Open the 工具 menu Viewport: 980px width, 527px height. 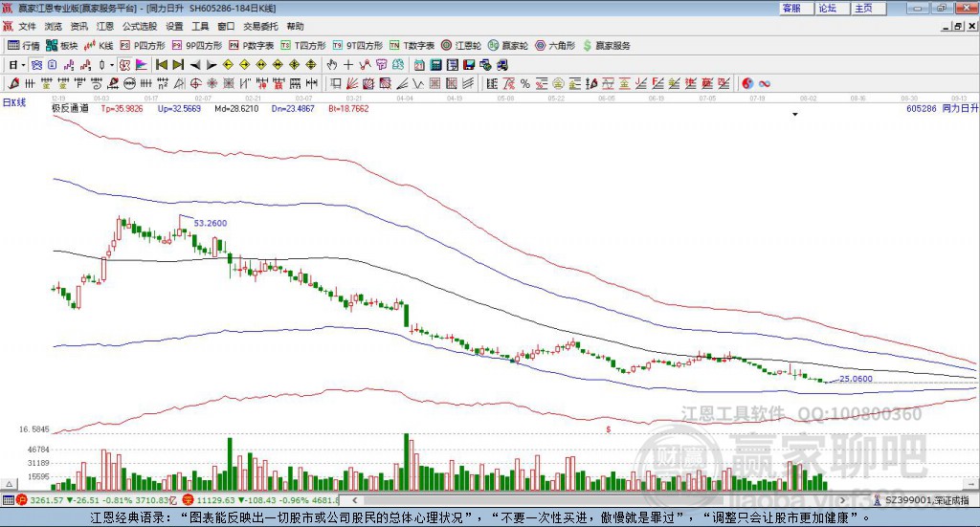[x=200, y=26]
